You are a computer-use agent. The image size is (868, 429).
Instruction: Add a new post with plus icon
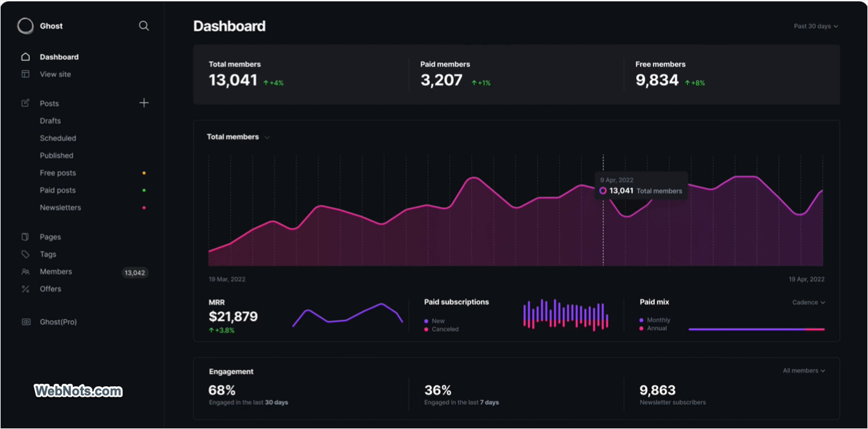[144, 103]
